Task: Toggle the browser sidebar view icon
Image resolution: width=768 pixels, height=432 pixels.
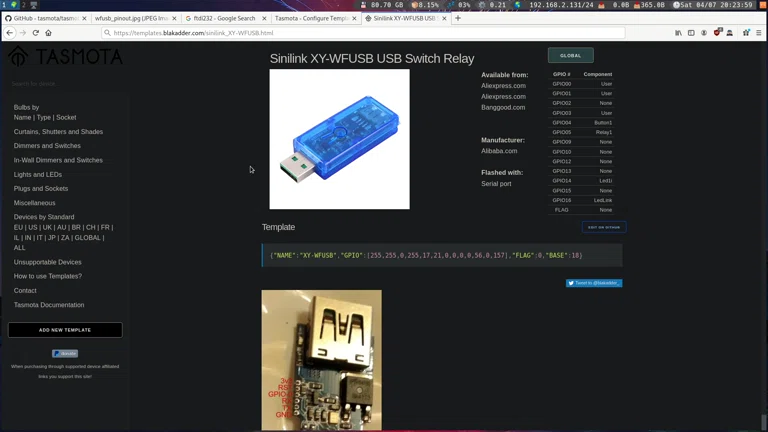Action: [691, 33]
